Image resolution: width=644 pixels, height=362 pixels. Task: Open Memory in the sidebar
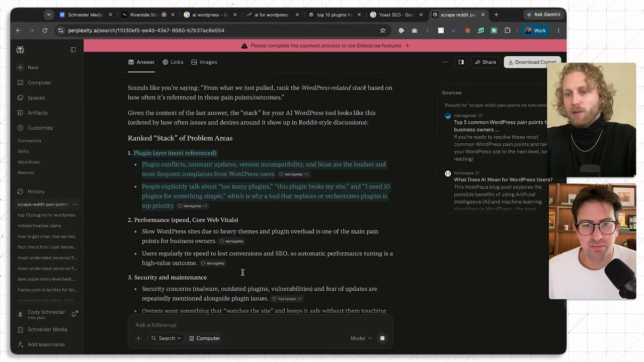click(x=26, y=172)
